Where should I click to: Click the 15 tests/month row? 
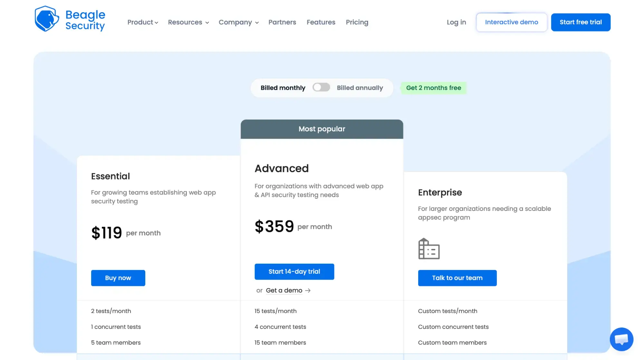tap(275, 311)
